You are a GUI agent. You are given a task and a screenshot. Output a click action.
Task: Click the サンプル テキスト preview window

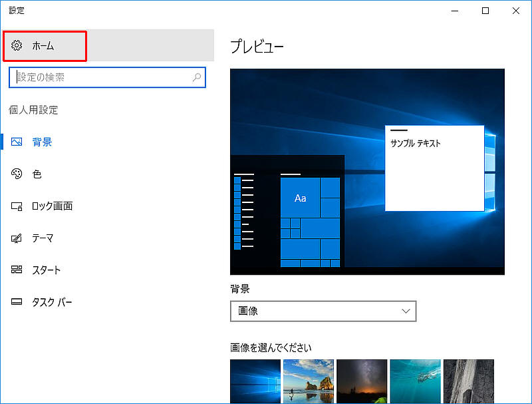click(x=434, y=168)
